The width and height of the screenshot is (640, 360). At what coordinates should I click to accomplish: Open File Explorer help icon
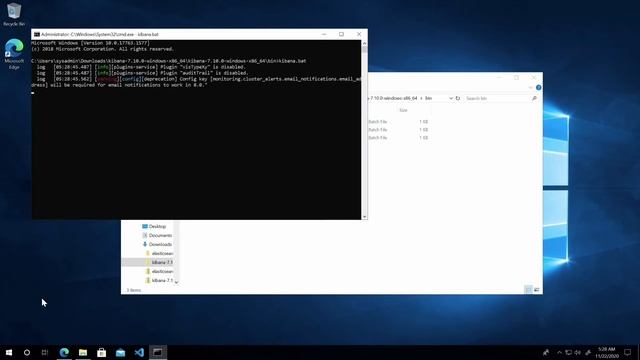538,87
